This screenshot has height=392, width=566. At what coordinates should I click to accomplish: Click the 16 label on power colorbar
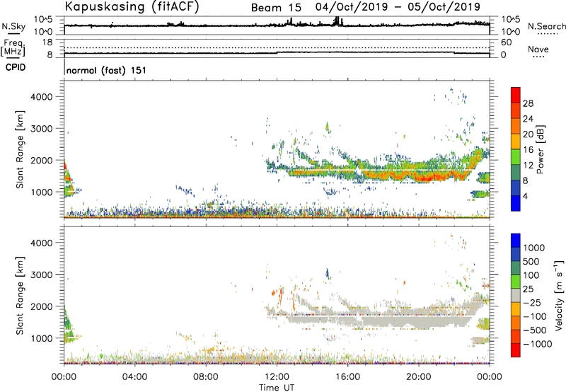528,150
